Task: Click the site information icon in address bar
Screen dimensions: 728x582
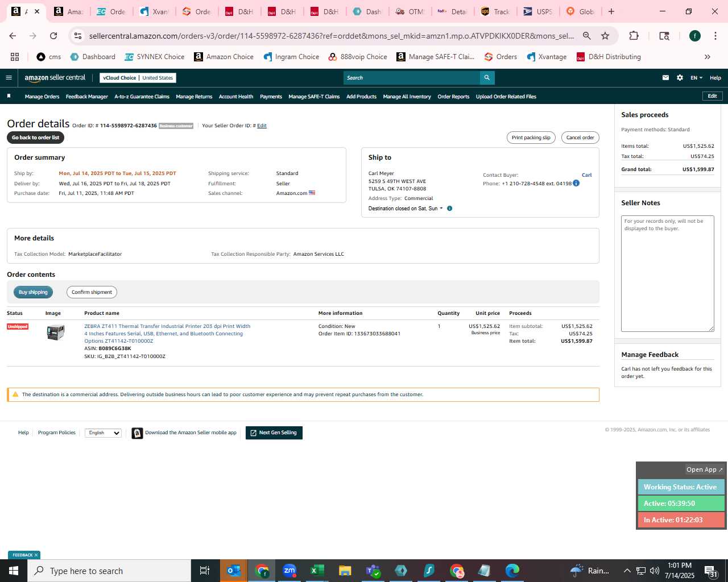Action: (78, 36)
